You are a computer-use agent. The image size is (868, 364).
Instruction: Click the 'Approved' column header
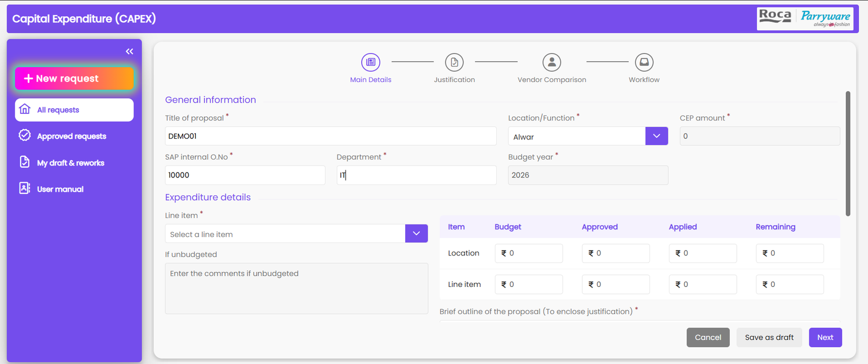coord(599,227)
